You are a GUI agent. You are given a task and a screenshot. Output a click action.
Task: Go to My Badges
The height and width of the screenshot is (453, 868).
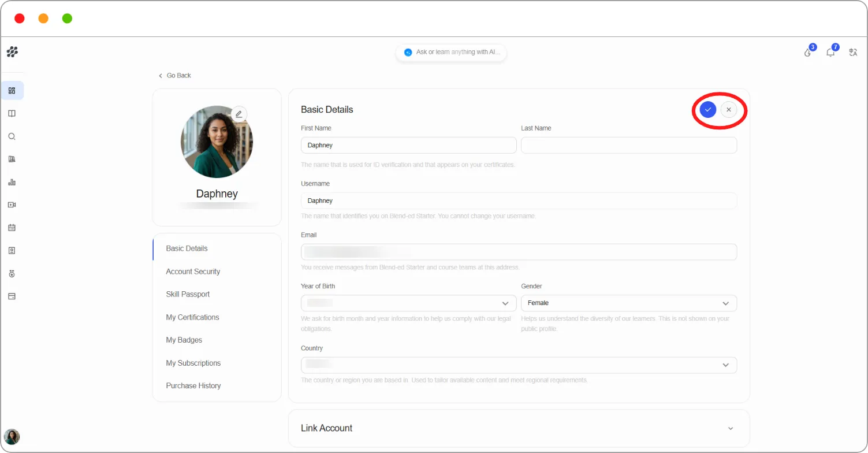(x=184, y=340)
